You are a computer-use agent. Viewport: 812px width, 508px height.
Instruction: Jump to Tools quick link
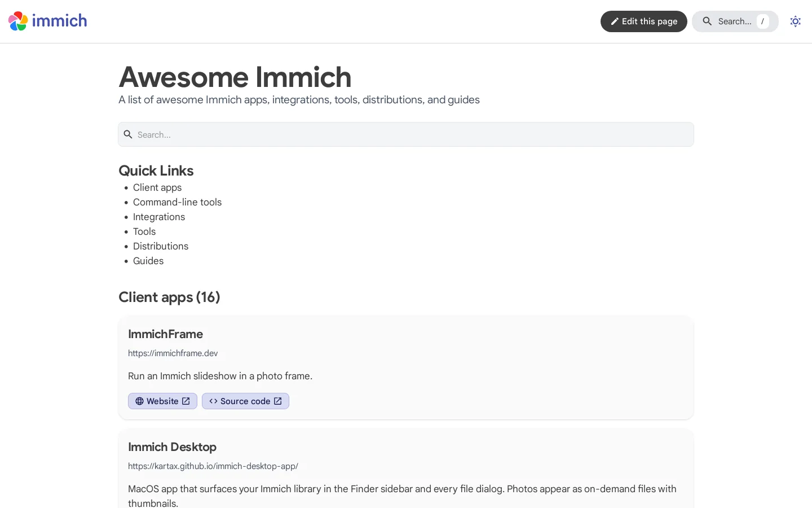point(144,231)
